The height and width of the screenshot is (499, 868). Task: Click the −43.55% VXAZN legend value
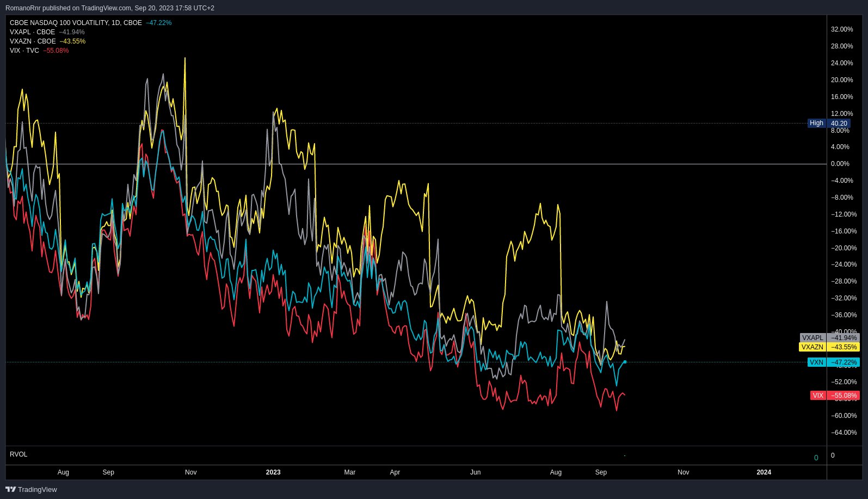[72, 41]
